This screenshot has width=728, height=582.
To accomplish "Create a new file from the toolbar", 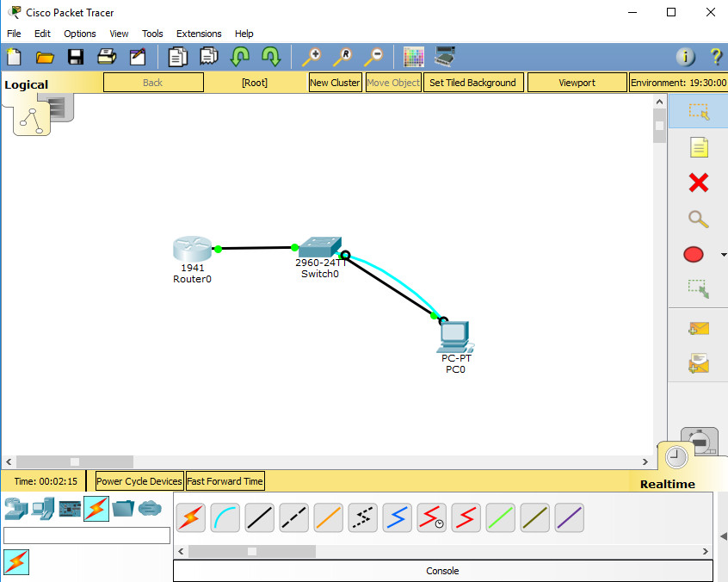I will [x=14, y=57].
